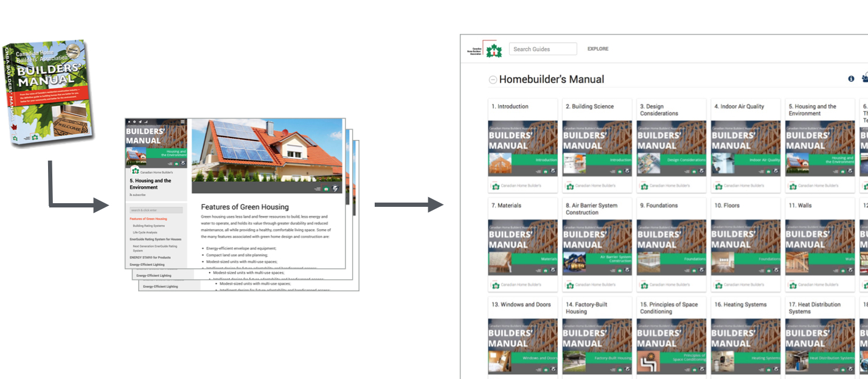Open 5. Housing and the Environment card title
Viewport: 868px width, 379px height.
(x=813, y=110)
